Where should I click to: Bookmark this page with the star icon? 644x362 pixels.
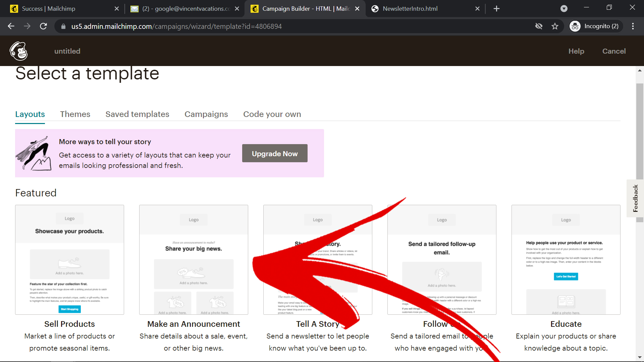point(555,26)
